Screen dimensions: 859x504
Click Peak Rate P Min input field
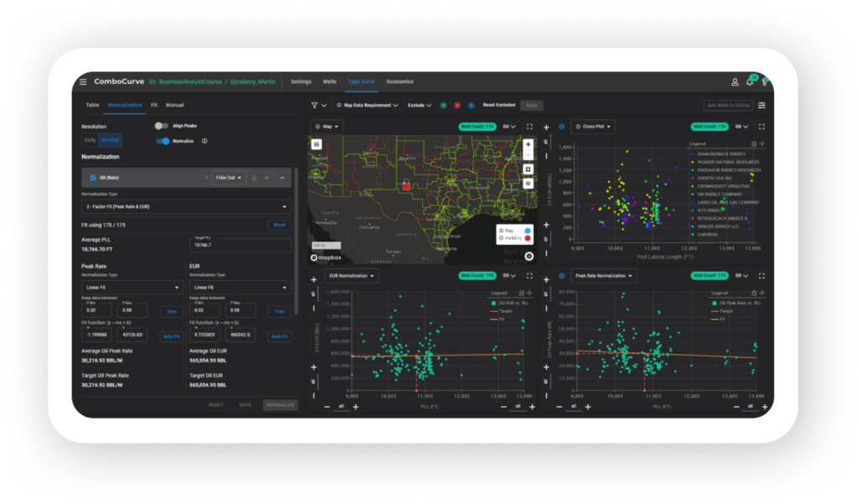(x=96, y=310)
